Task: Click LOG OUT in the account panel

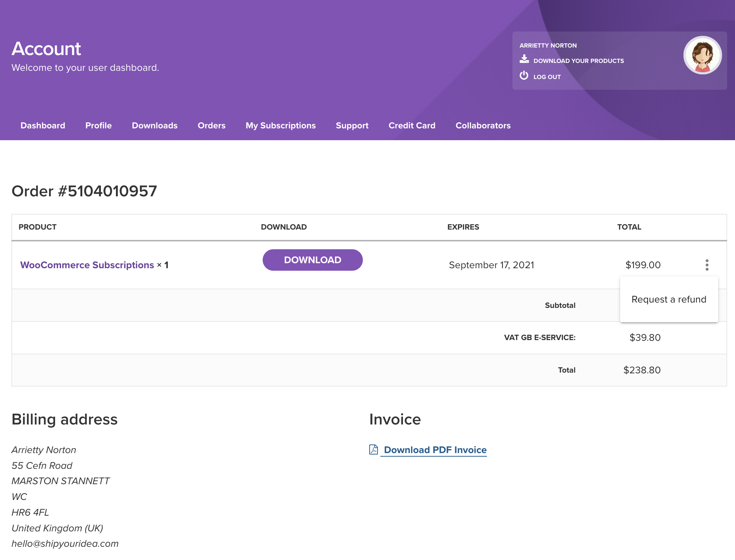Action: (x=547, y=77)
